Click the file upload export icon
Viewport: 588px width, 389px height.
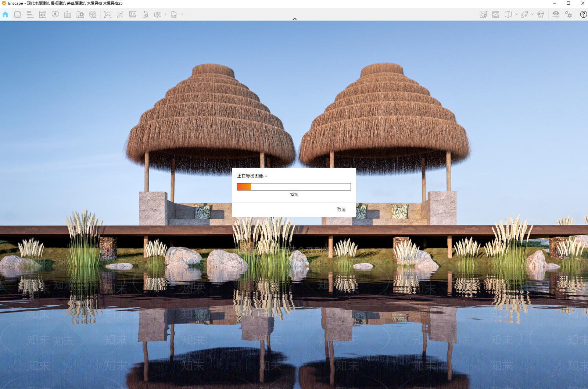(x=145, y=14)
